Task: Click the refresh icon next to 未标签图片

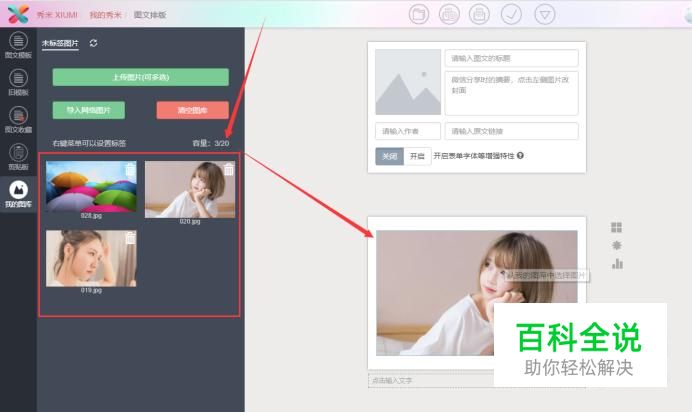Action: pyautogui.click(x=94, y=43)
